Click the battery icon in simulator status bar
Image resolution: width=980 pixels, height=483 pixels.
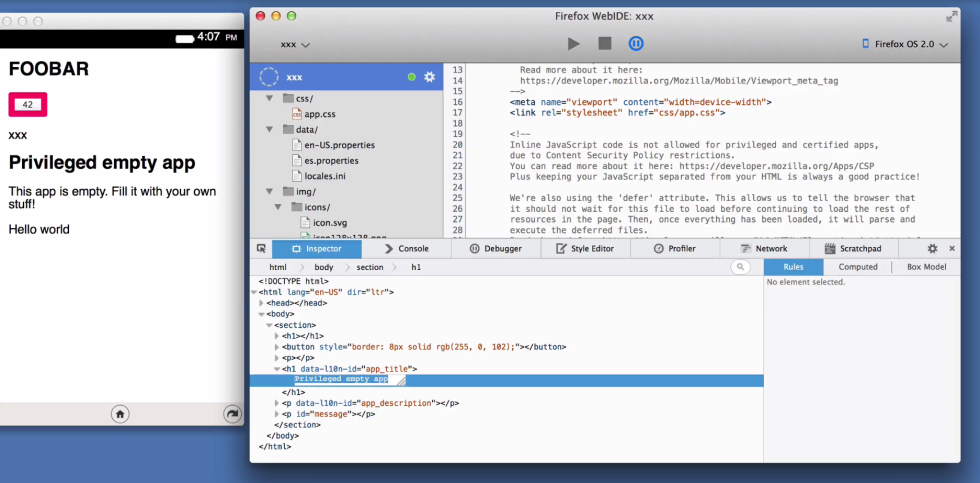(184, 39)
